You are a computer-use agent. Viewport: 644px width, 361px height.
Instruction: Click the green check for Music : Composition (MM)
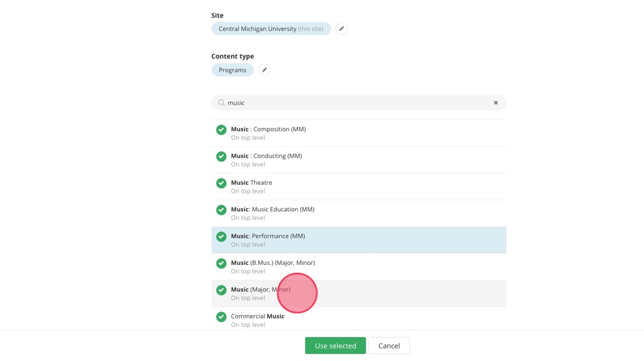click(221, 130)
